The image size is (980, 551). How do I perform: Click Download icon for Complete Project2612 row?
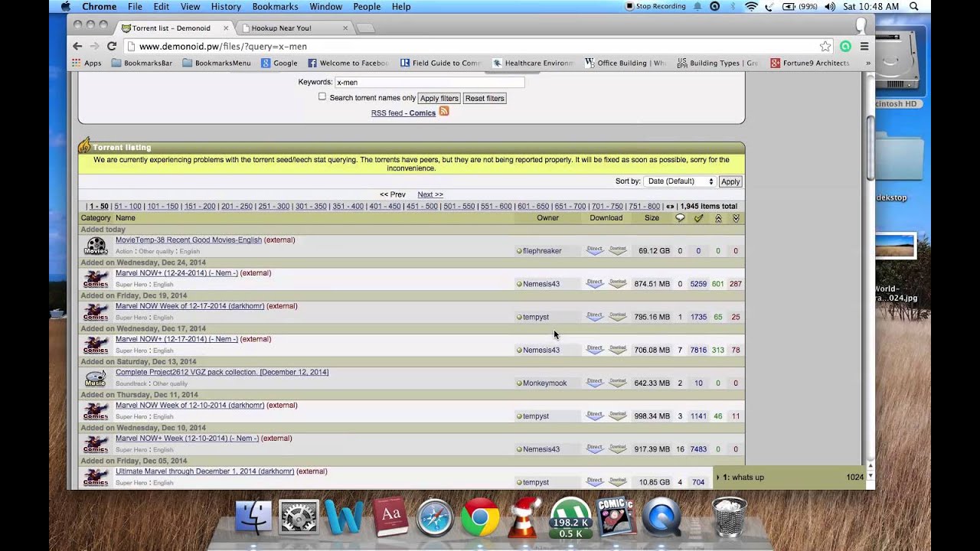(618, 382)
